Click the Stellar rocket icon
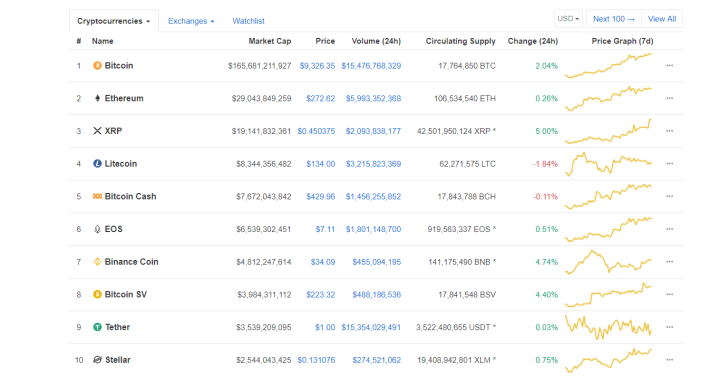Viewport: 710px width, 376px height. click(97, 360)
